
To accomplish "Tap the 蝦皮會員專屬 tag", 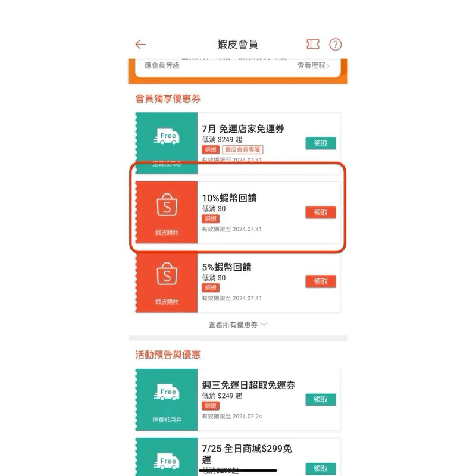I will (x=243, y=149).
